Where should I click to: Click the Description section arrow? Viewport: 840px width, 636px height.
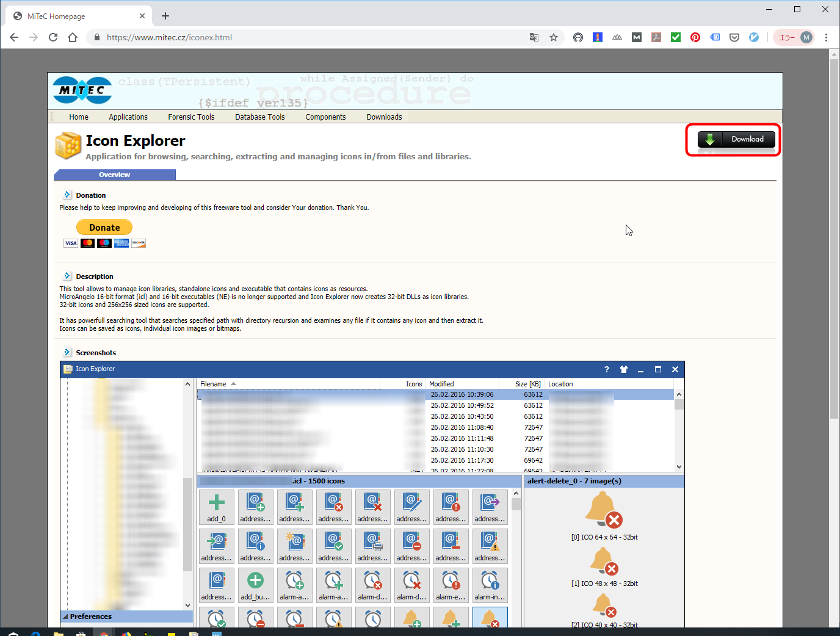pyautogui.click(x=67, y=276)
